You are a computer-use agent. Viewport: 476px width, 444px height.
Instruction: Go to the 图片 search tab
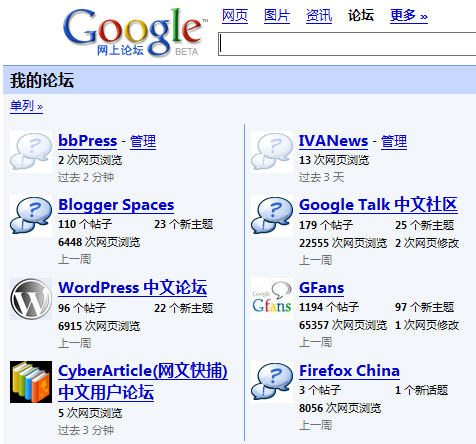[277, 16]
